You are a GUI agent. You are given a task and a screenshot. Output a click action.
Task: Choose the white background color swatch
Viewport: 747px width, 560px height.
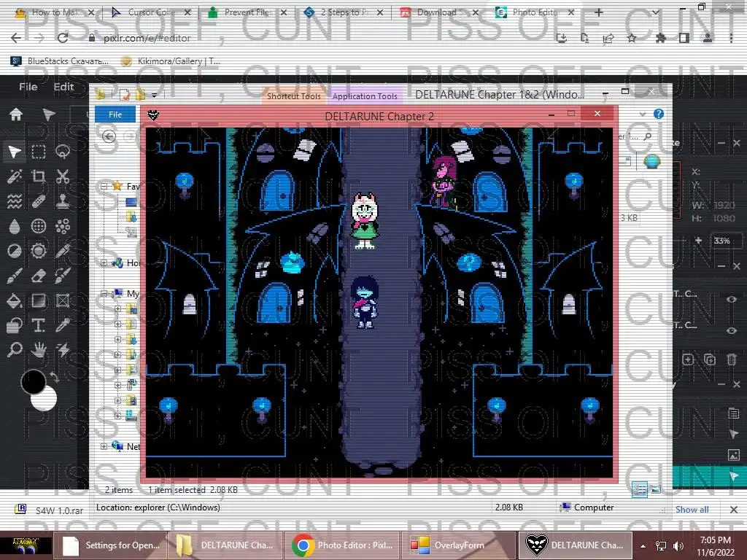click(46, 399)
